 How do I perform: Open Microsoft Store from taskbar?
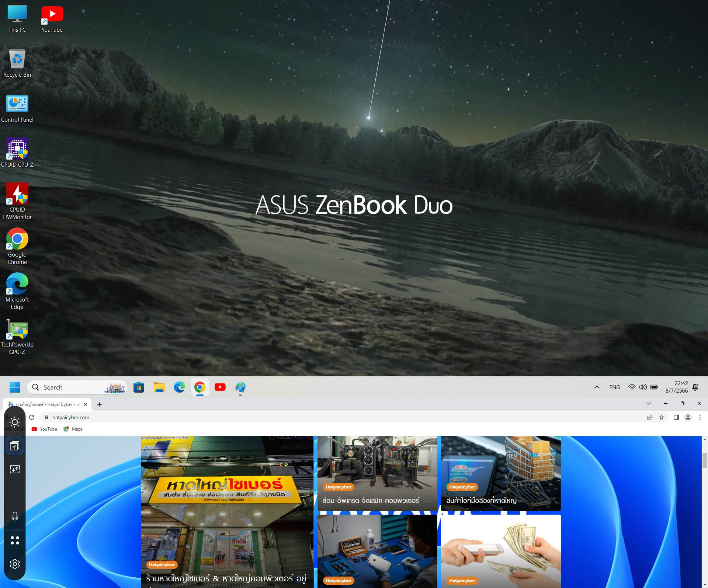pyautogui.click(x=139, y=387)
